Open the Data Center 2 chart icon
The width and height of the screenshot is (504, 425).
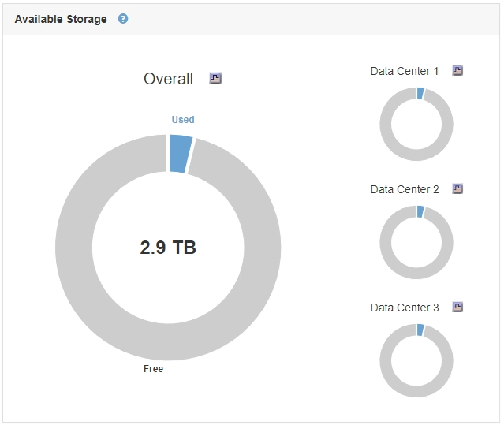457,188
